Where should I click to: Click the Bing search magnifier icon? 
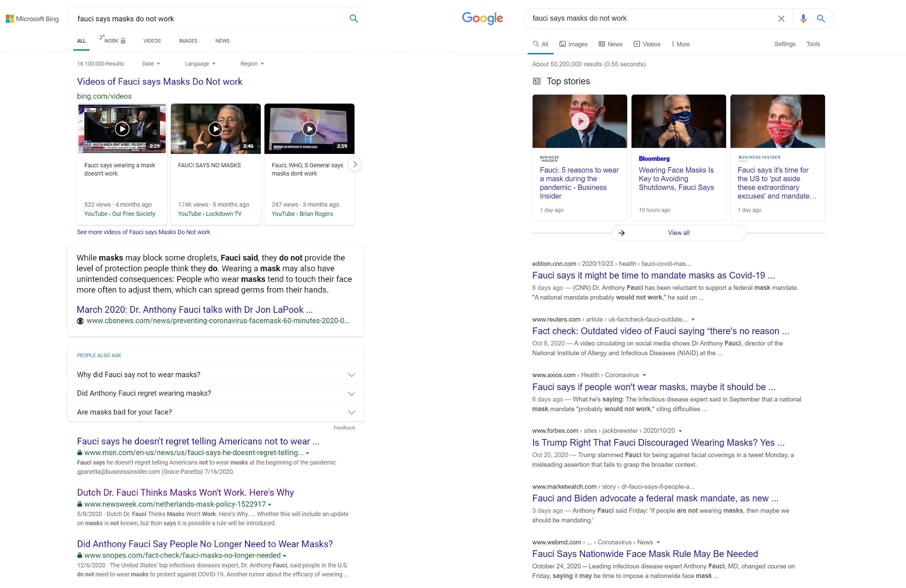[x=354, y=19]
